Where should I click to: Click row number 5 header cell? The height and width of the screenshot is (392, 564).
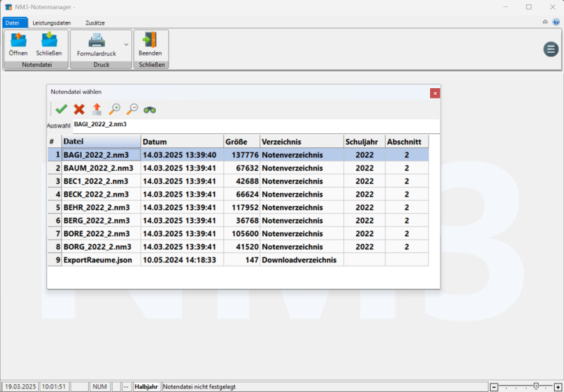(55, 207)
